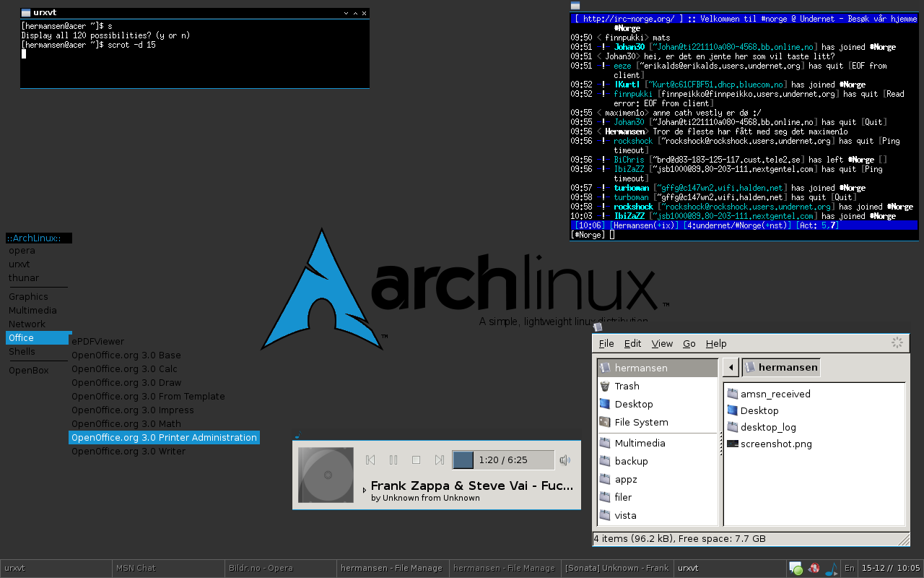Launch OpenOffice.org 3.0 Printer Administration
924x578 pixels.
(x=164, y=438)
